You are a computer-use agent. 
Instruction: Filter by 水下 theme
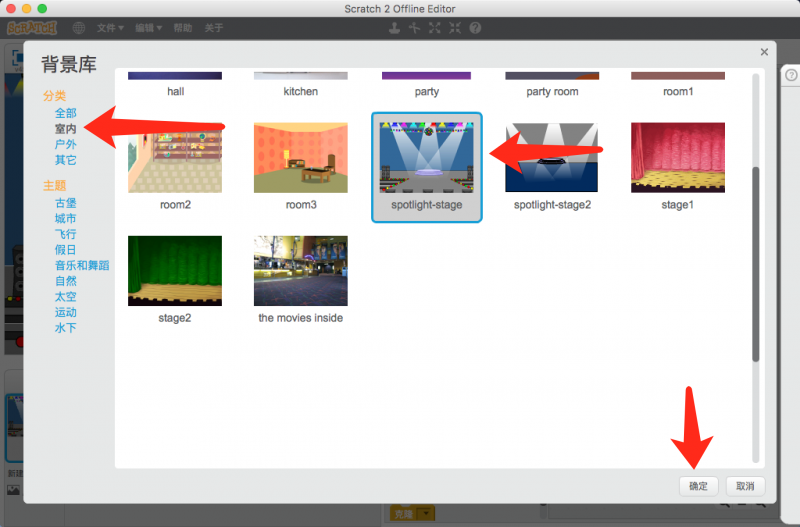(66, 328)
